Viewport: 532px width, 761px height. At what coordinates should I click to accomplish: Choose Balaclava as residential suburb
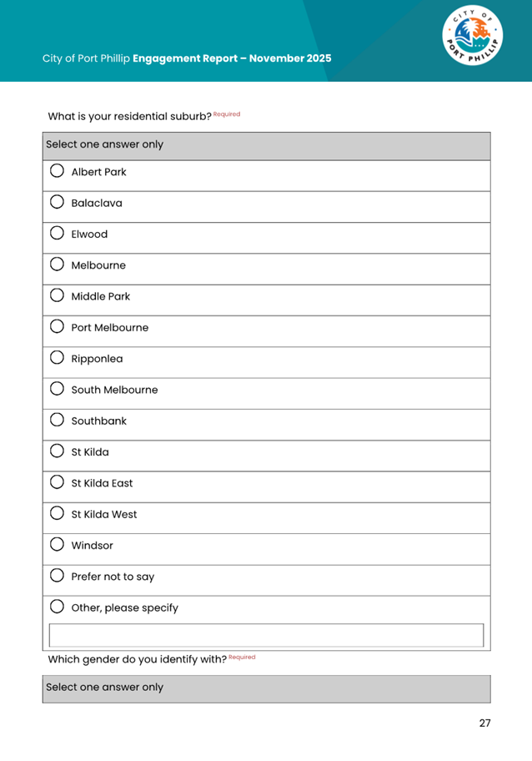58,203
